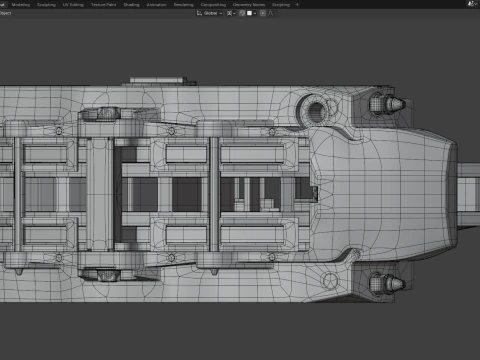Screen dimensions: 480x360
Task: Toggle proportional editing
Action: pyautogui.click(x=263, y=13)
